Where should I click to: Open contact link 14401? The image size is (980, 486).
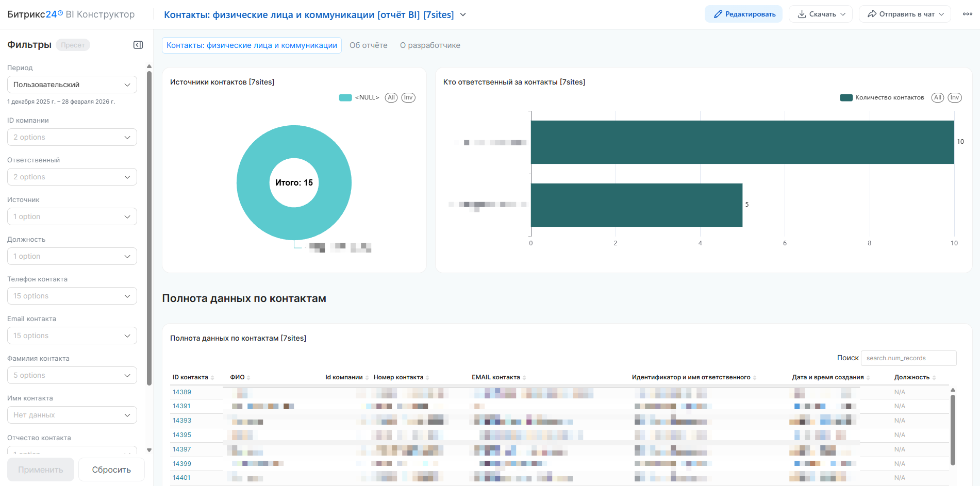pyautogui.click(x=181, y=478)
